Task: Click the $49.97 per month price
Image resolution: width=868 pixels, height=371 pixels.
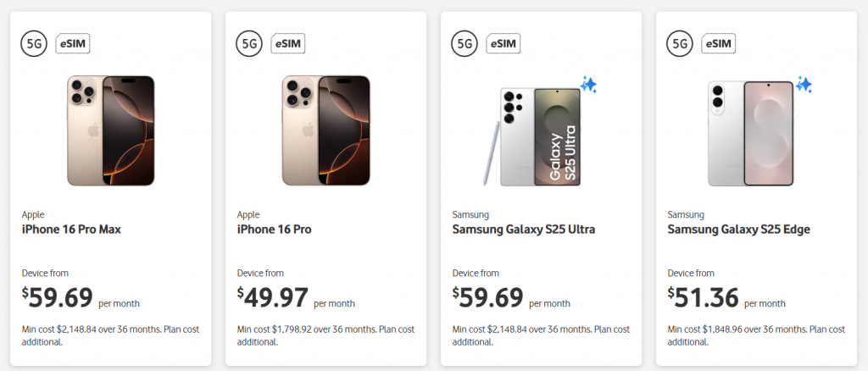Action: coord(296,298)
